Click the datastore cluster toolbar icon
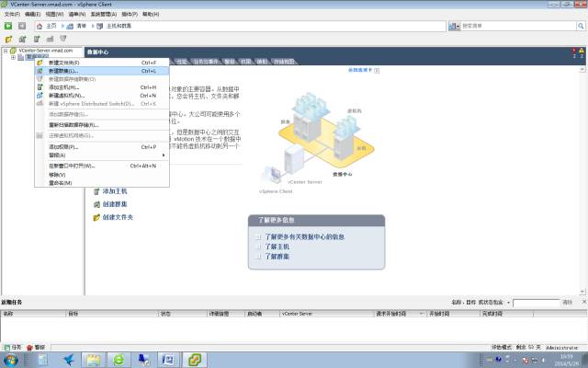The width and height of the screenshot is (588, 368). pos(63,39)
